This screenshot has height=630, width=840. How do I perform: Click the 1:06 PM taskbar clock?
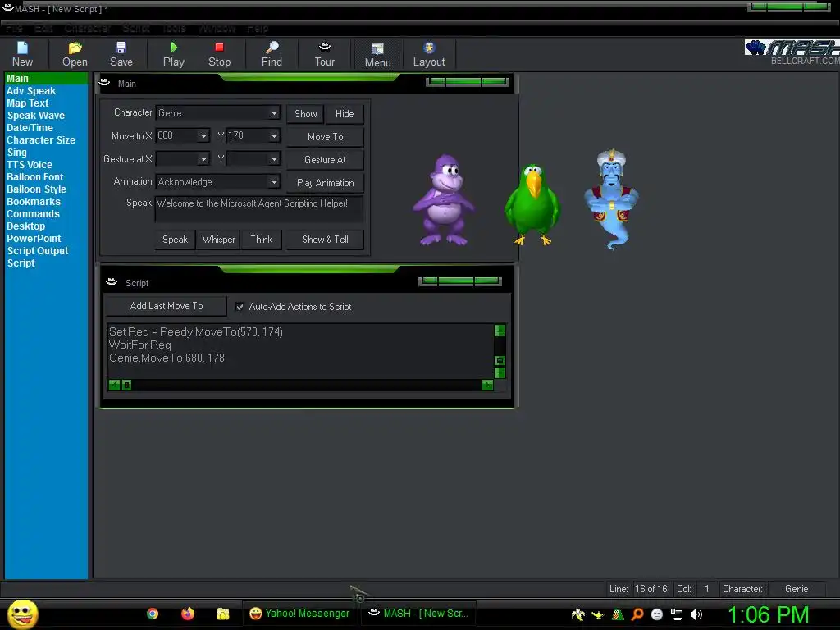tap(768, 614)
